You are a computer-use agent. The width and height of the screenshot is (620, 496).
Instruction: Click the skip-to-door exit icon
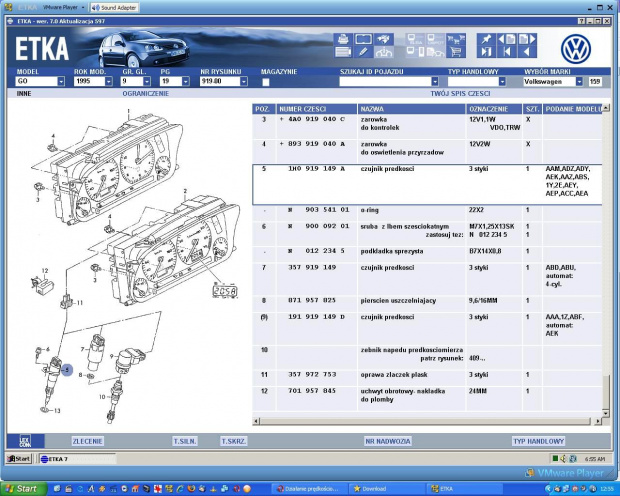tap(486, 52)
